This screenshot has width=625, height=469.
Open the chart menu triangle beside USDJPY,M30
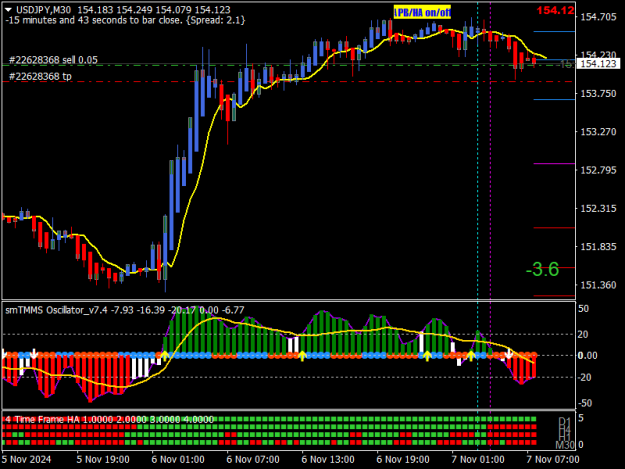coord(8,10)
